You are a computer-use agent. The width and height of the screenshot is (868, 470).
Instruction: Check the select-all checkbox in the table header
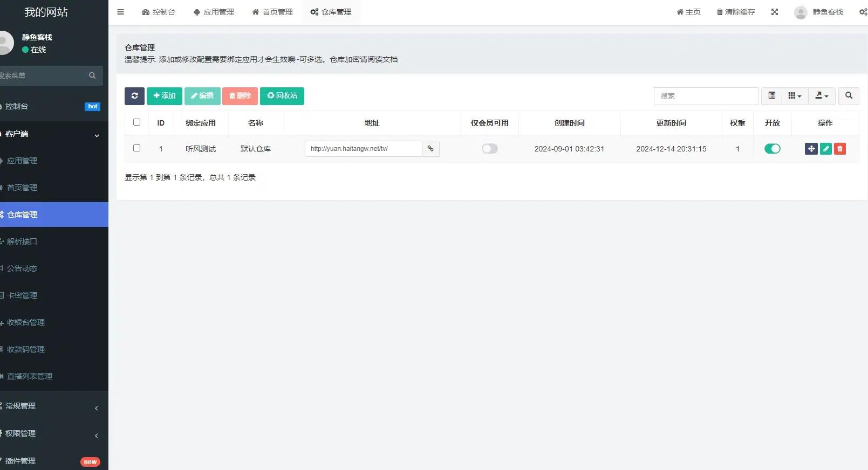(x=136, y=122)
